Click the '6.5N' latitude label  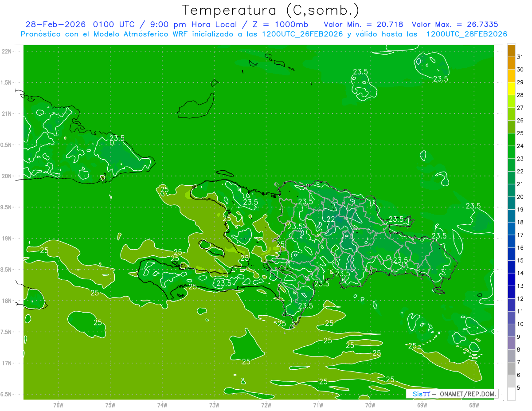click(7, 394)
